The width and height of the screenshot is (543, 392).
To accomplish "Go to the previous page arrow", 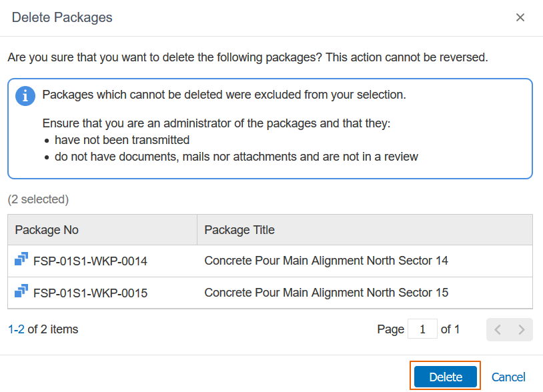I will (498, 329).
